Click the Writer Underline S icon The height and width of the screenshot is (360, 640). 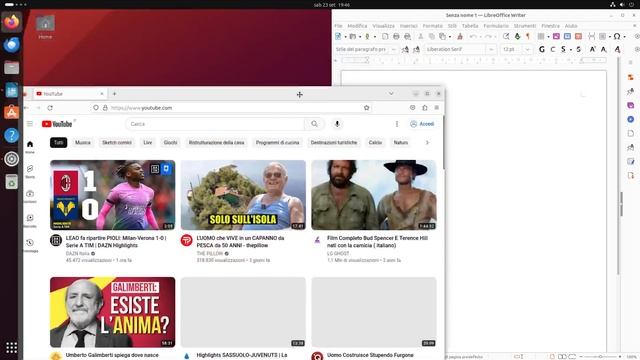(x=563, y=49)
